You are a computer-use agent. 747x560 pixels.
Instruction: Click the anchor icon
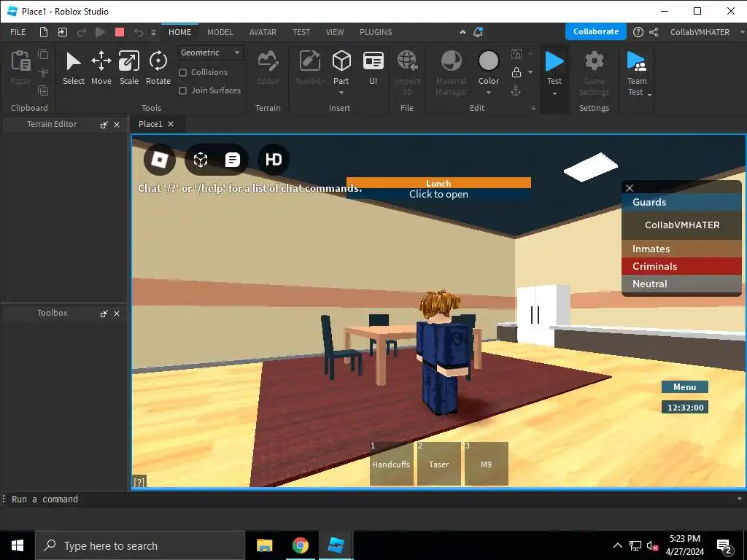click(x=516, y=91)
